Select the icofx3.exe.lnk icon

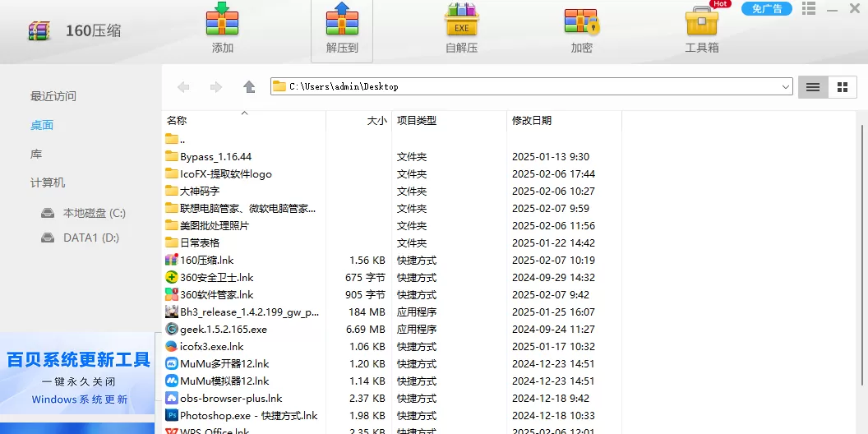pyautogui.click(x=172, y=347)
